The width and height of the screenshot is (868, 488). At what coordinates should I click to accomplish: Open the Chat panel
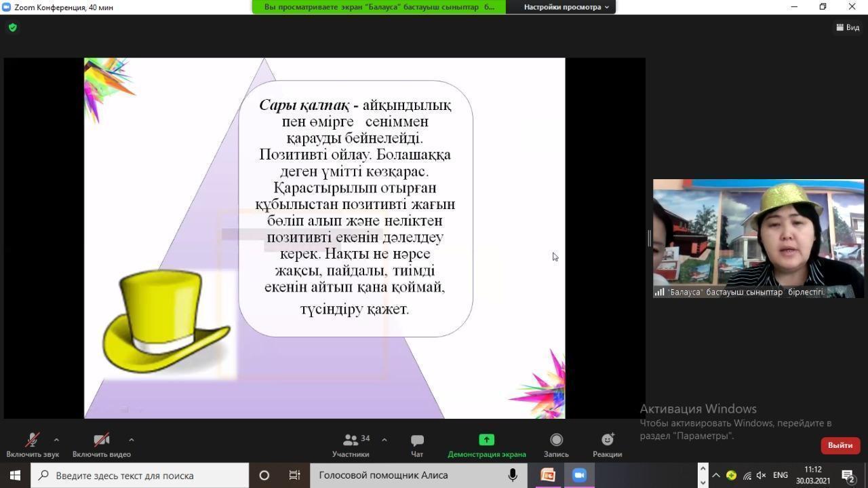[417, 440]
